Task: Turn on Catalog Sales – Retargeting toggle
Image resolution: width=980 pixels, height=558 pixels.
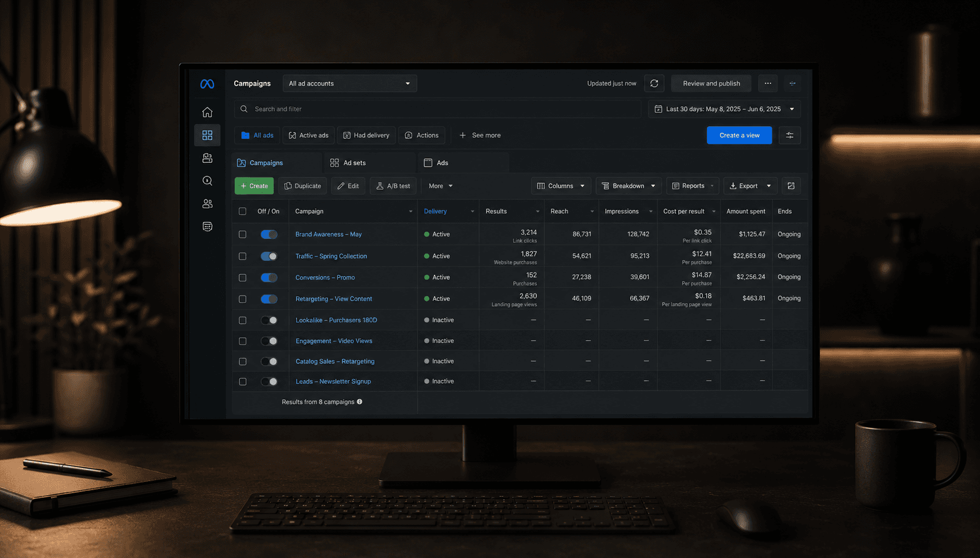Action: (269, 362)
